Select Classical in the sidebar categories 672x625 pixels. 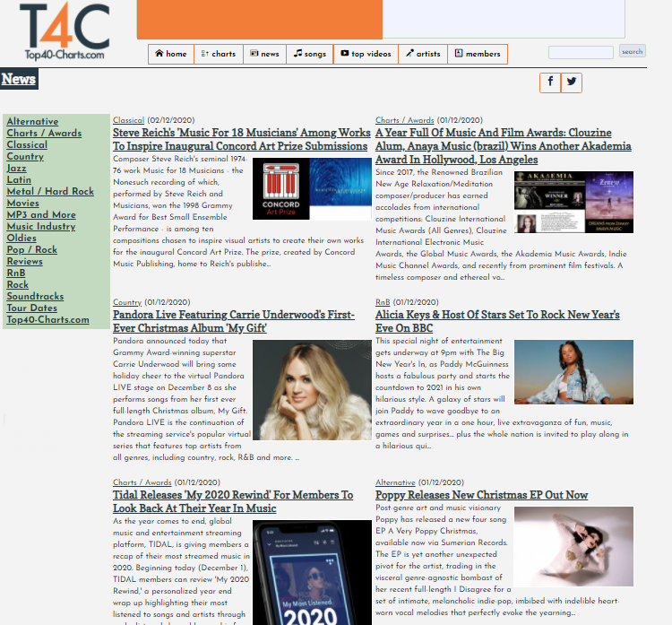click(27, 144)
